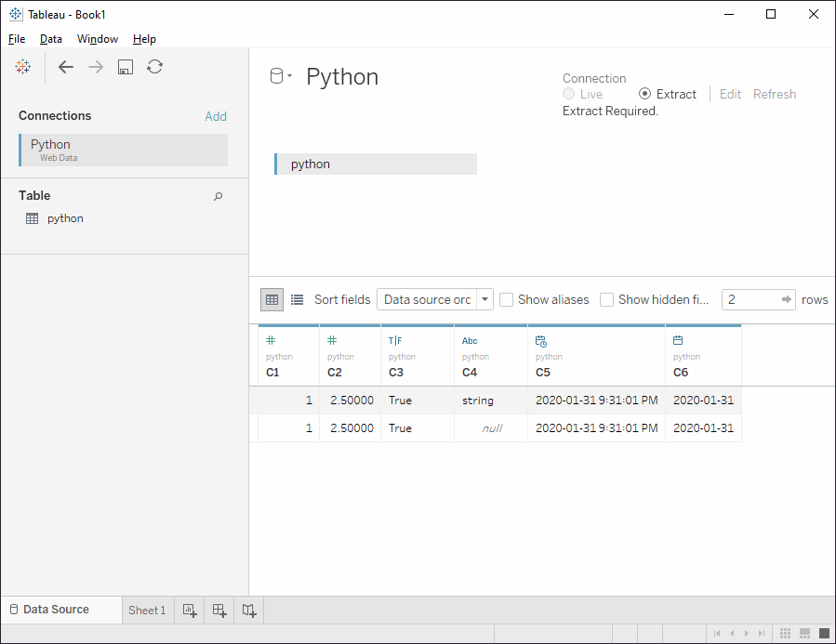The height and width of the screenshot is (644, 836).
Task: Go forward with the right arrow icon
Action: coord(96,67)
